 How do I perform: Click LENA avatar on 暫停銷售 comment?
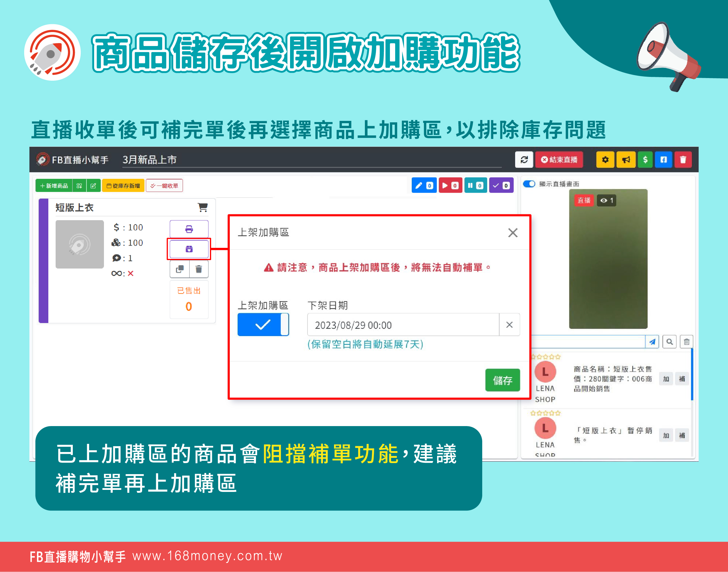click(x=545, y=428)
